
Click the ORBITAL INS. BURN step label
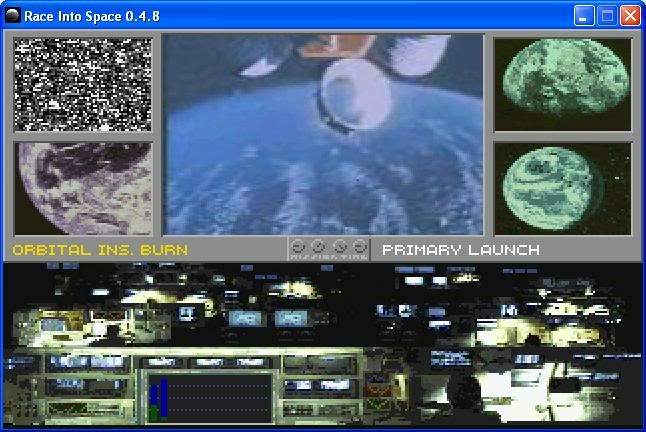click(100, 250)
